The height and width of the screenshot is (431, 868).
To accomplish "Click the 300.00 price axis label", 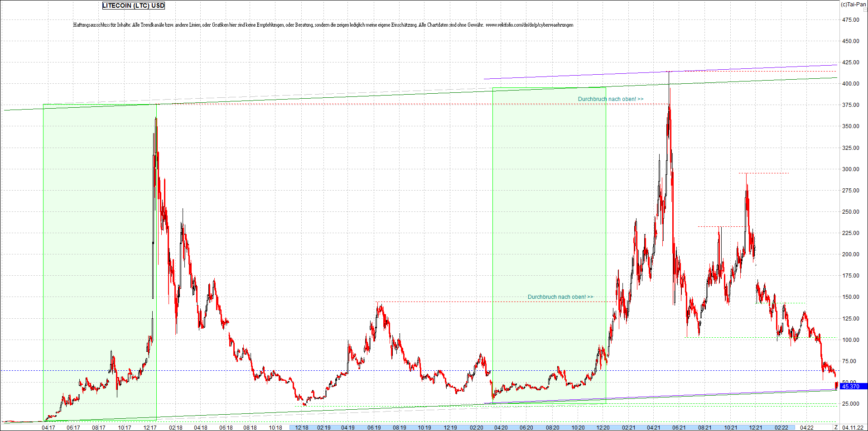I will tap(850, 169).
